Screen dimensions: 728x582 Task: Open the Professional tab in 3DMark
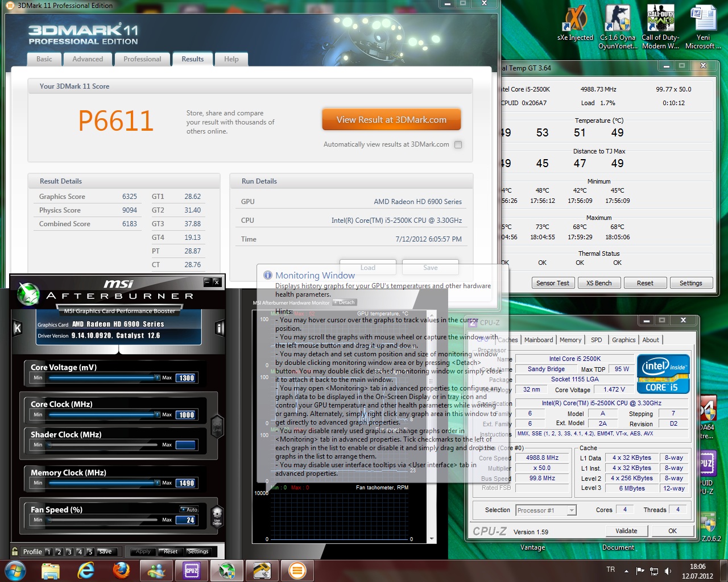[x=142, y=59]
